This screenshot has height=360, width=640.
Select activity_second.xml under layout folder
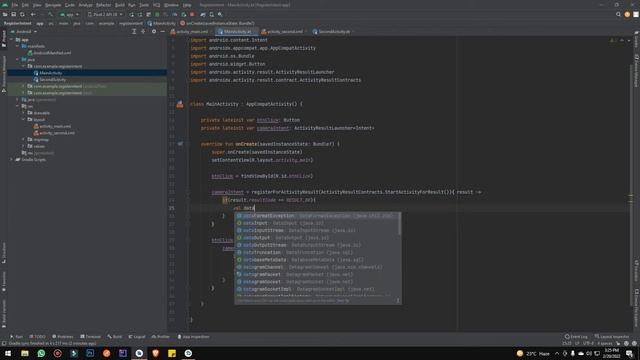pos(57,133)
